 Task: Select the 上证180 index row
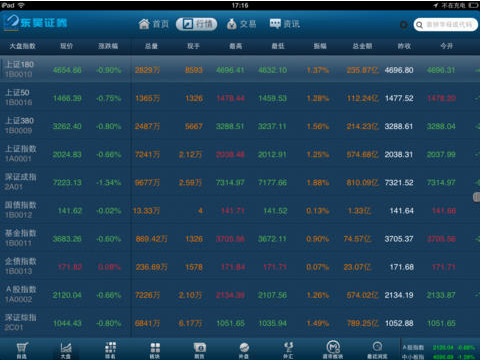[x=240, y=69]
